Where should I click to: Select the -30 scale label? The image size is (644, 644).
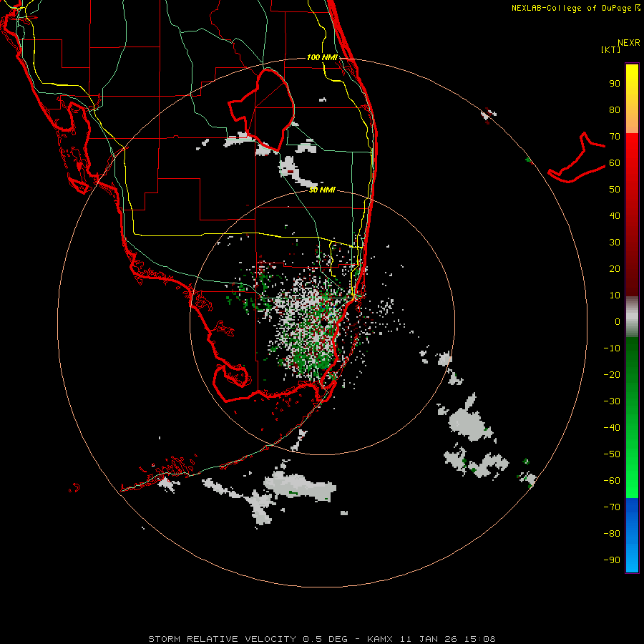[x=612, y=401]
